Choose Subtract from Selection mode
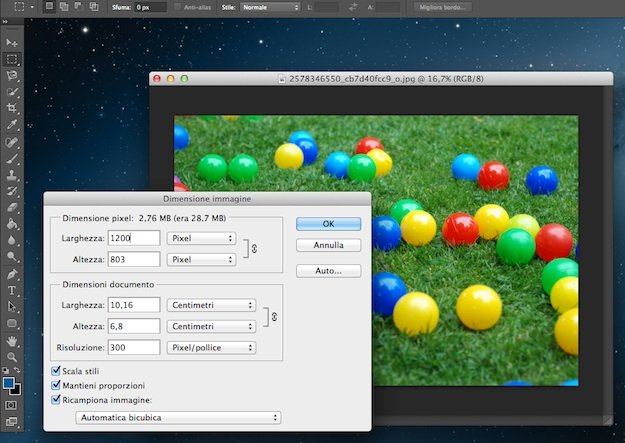 [79, 6]
